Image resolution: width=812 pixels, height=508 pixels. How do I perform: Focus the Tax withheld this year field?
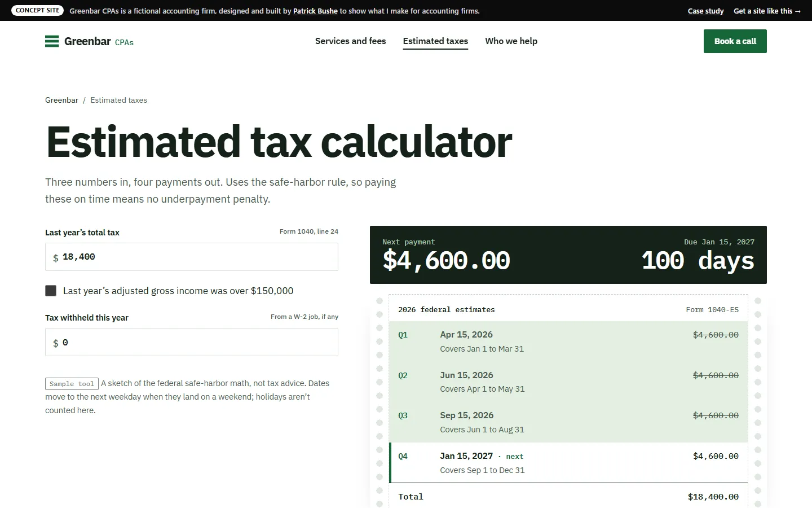[x=192, y=342]
